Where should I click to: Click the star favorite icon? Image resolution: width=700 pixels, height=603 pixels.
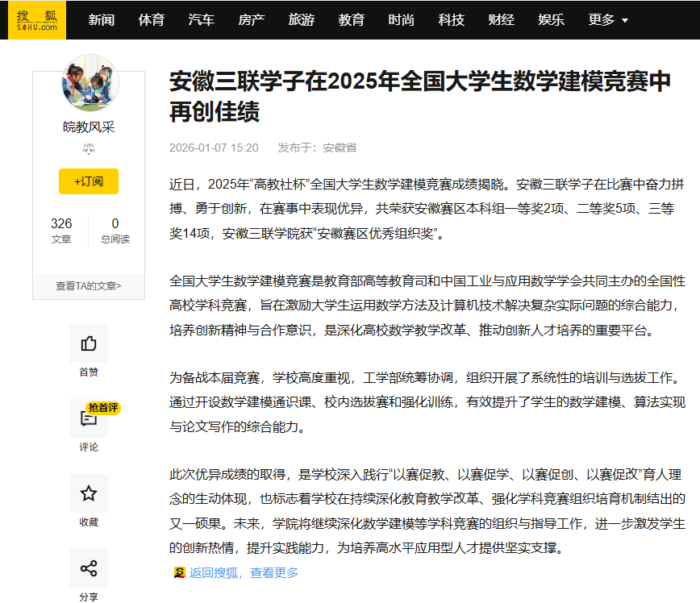coord(89,493)
